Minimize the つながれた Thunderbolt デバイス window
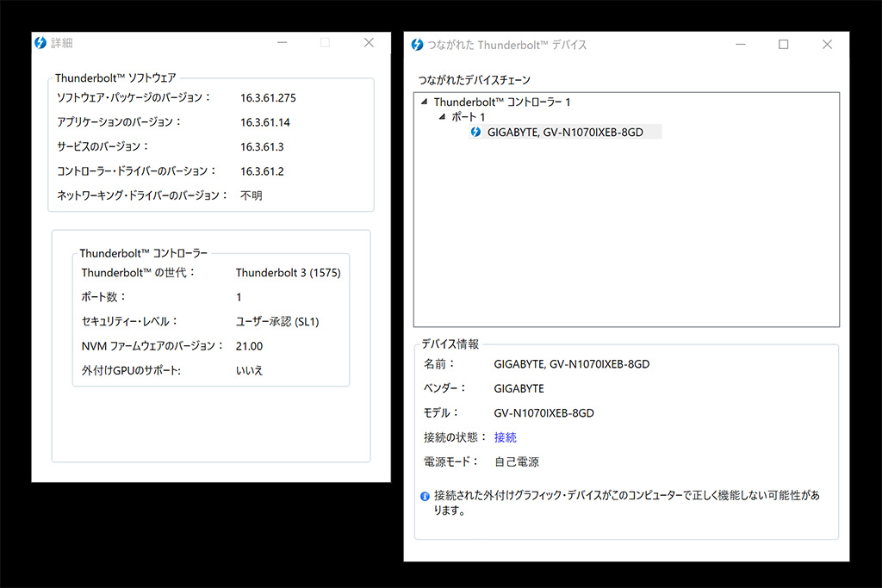Viewport: 882px width, 588px height. (x=740, y=45)
